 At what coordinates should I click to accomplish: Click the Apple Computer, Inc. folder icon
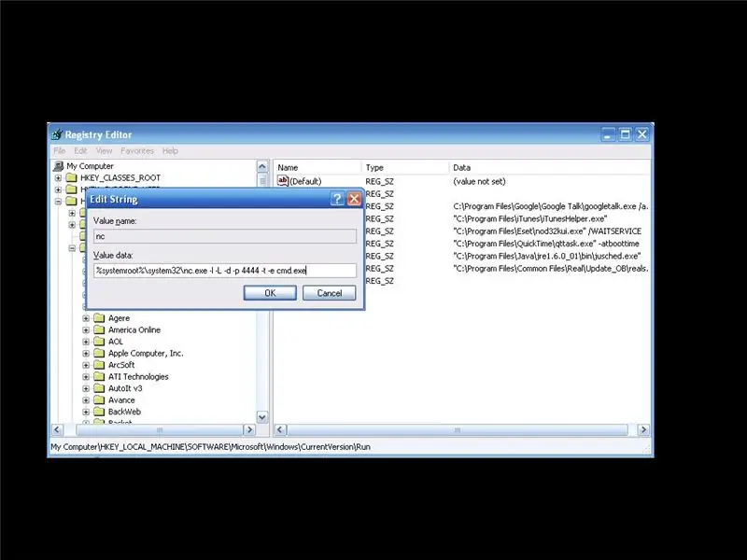point(99,353)
